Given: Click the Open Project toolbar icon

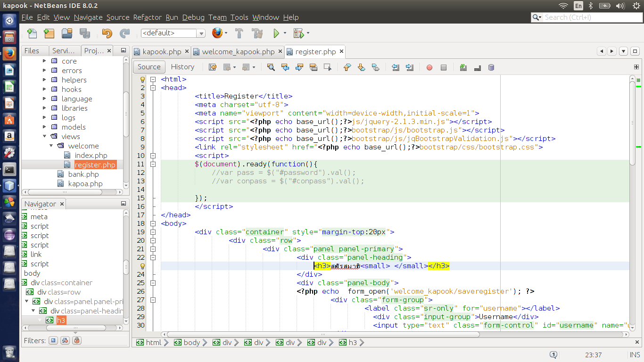Looking at the screenshot, I should point(67,33).
